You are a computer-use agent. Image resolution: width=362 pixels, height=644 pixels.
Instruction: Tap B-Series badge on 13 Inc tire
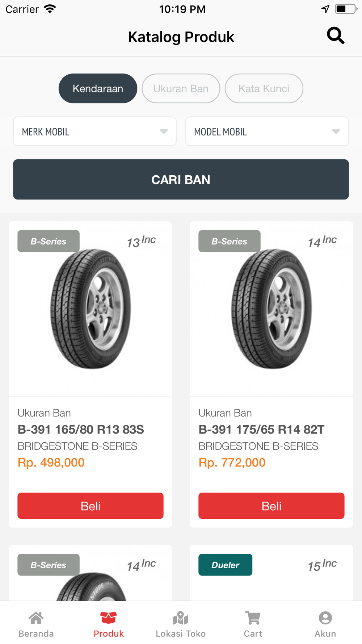click(49, 241)
